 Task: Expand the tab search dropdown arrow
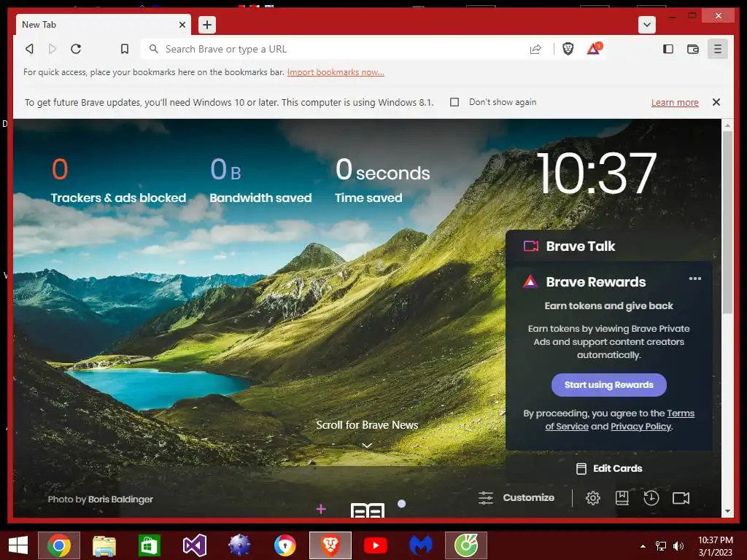pyautogui.click(x=646, y=25)
